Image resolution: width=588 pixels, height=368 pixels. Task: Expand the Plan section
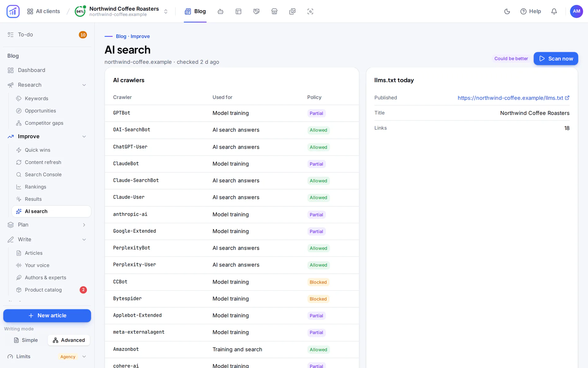pyautogui.click(x=47, y=225)
